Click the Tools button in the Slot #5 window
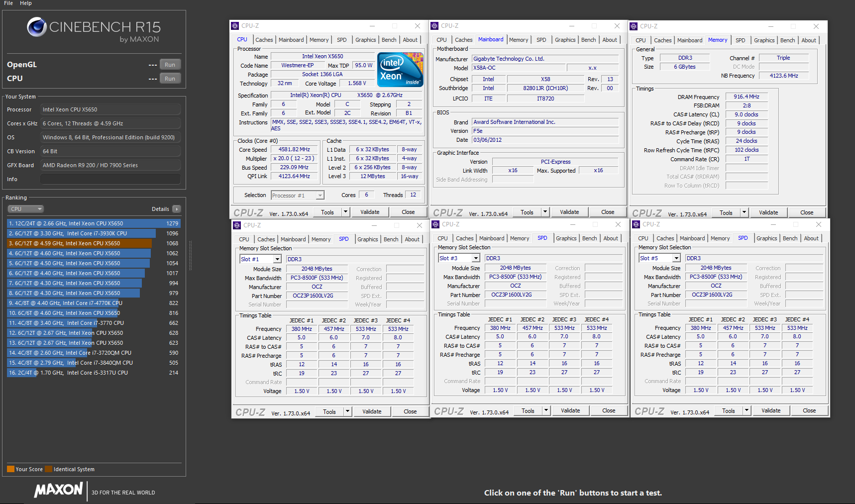The height and width of the screenshot is (504, 855). pyautogui.click(x=729, y=410)
